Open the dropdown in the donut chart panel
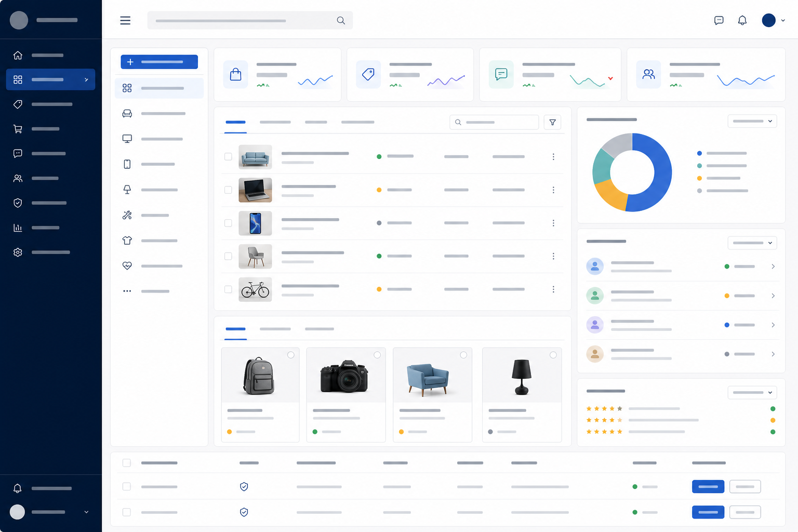 coord(752,121)
